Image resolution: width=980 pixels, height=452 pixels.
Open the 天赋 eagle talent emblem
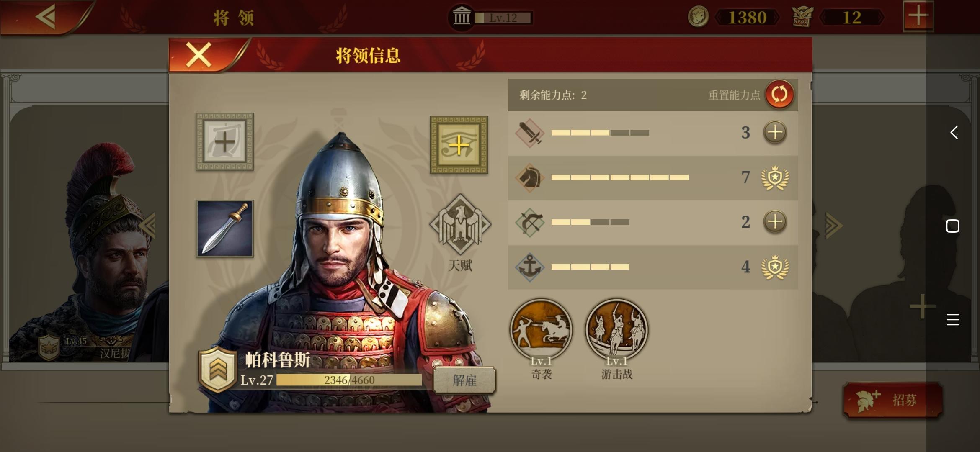[460, 225]
